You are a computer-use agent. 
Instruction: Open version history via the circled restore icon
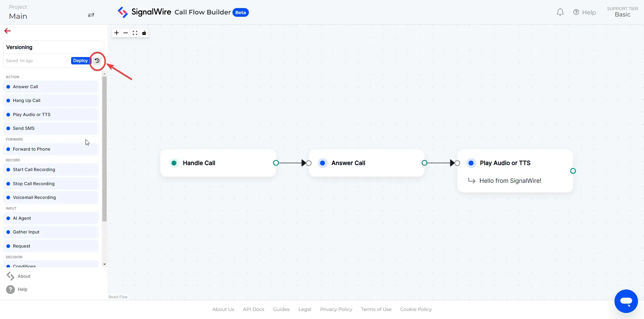(x=97, y=61)
